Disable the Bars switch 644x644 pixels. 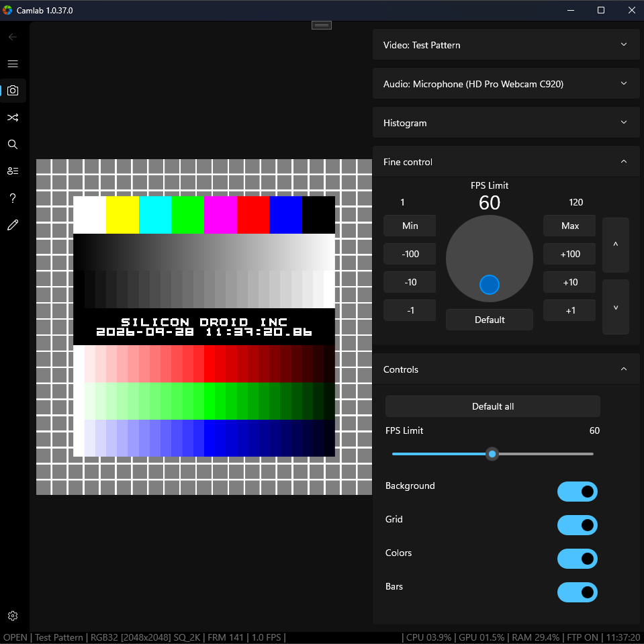577,592
